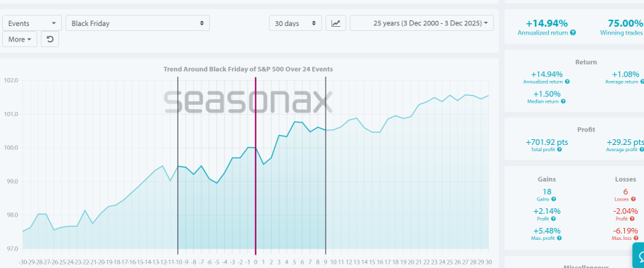Expand the More dropdown
Image resolution: width=644 pixels, height=268 pixels.
click(20, 39)
